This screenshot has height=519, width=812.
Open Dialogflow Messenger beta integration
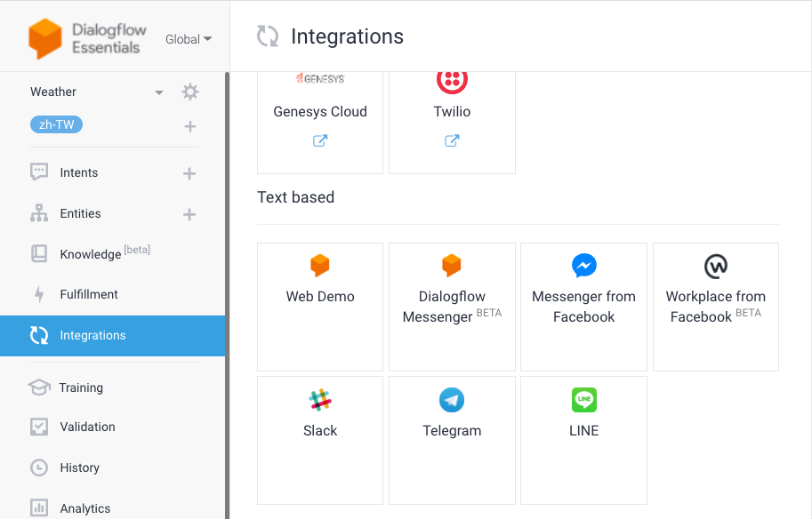point(452,307)
